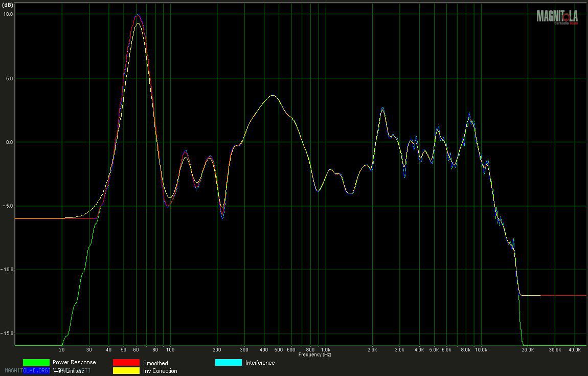Select the Power Response legend label
Screen dimensions: 588x376
74,363
